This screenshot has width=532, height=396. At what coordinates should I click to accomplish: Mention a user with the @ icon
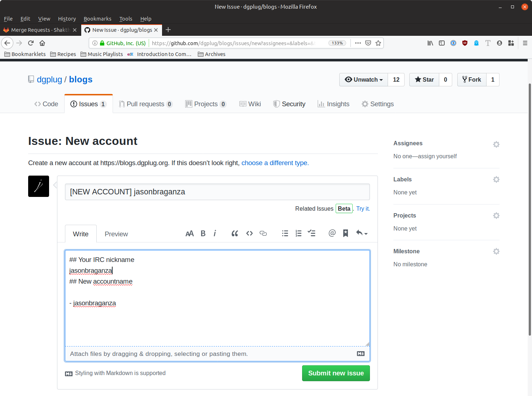tap(332, 233)
